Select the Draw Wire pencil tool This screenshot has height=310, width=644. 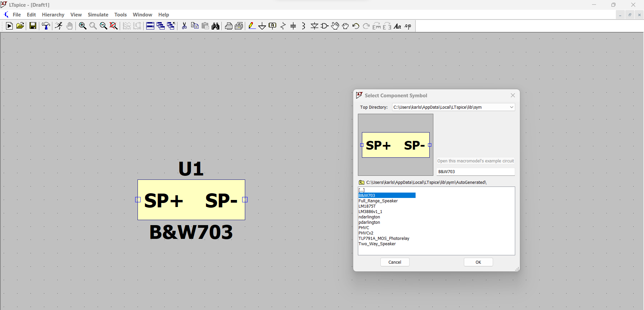pos(252,26)
